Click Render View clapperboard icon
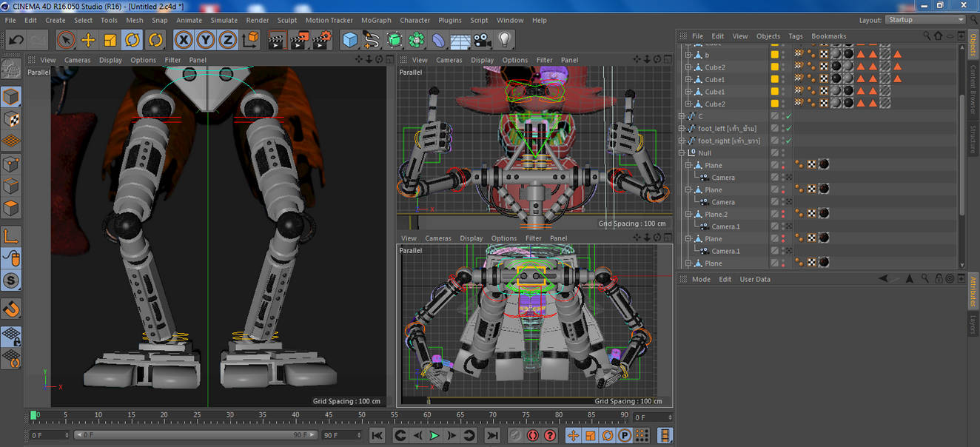 (x=276, y=40)
